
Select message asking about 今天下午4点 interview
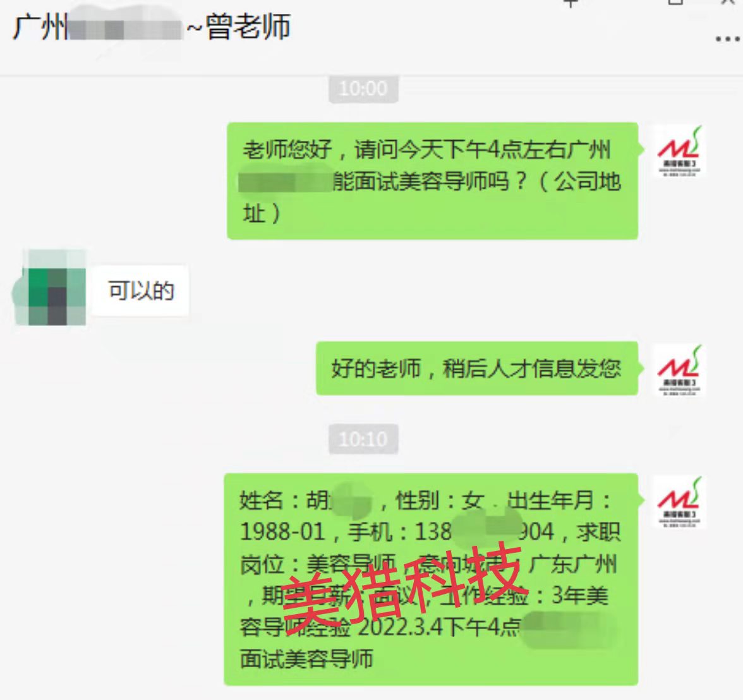tap(432, 181)
